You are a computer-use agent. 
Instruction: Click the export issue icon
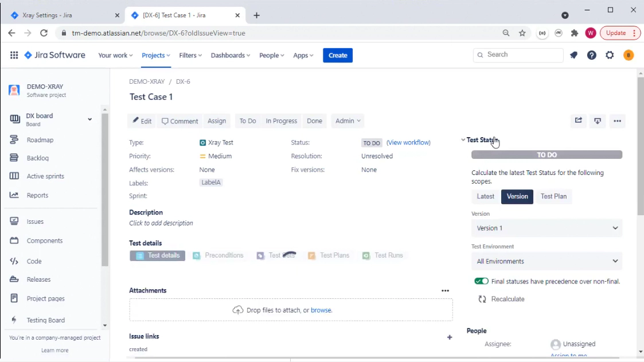coord(598,120)
